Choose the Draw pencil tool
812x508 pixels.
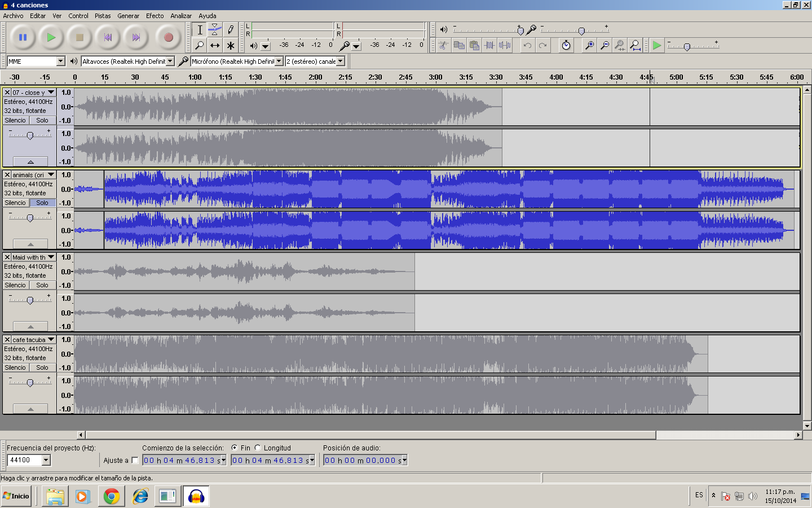pyautogui.click(x=230, y=30)
